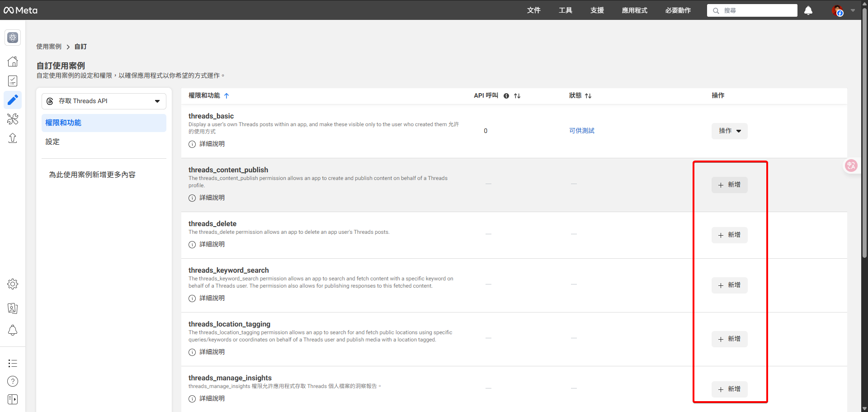868x412 pixels.
Task: Open notifications via the bell icon top right
Action: coord(808,10)
